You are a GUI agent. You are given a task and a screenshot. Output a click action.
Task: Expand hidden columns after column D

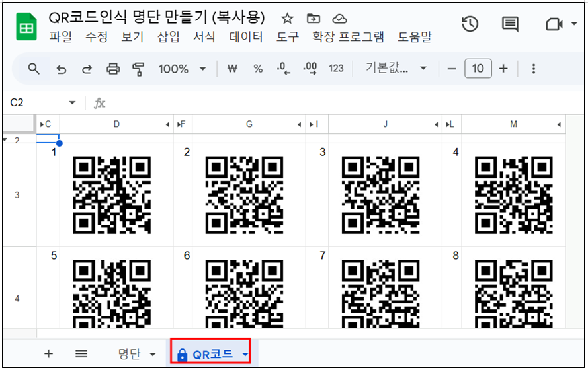(x=167, y=124)
